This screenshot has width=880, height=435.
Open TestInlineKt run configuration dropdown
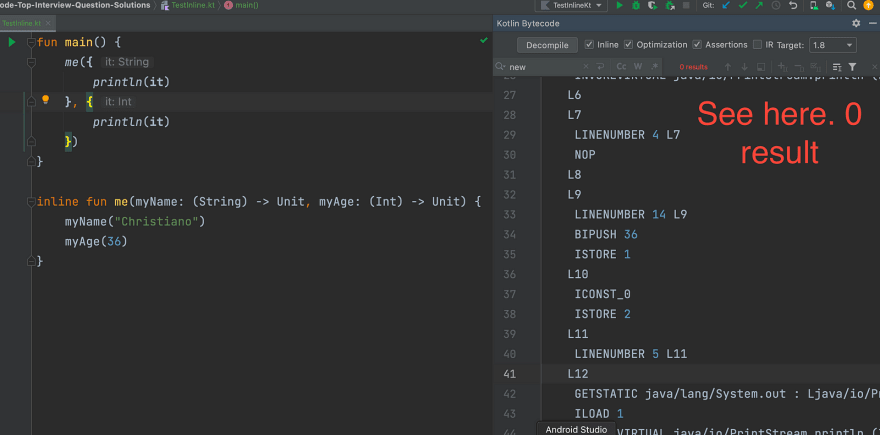point(571,5)
